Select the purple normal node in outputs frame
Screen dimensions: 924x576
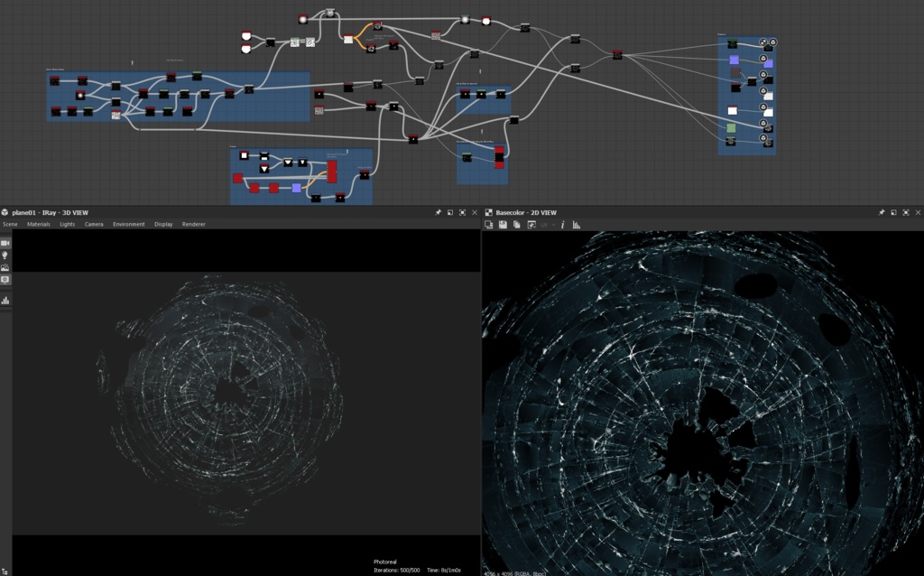pyautogui.click(x=734, y=60)
